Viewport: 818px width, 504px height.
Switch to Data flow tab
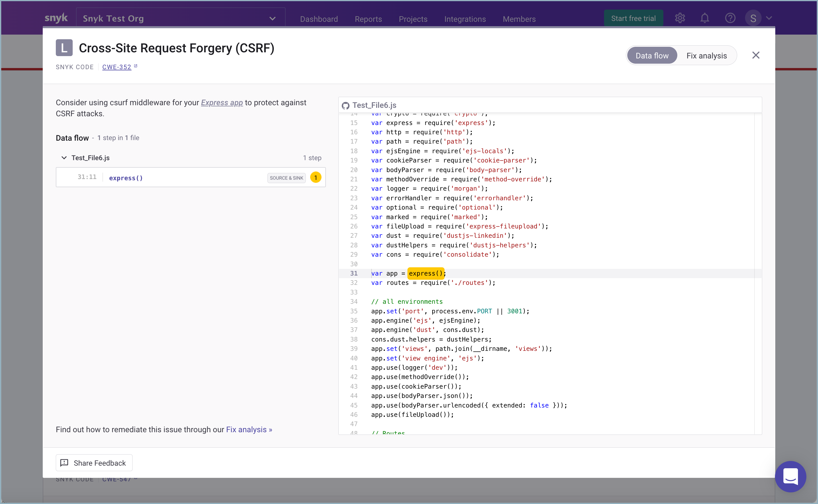pos(652,56)
